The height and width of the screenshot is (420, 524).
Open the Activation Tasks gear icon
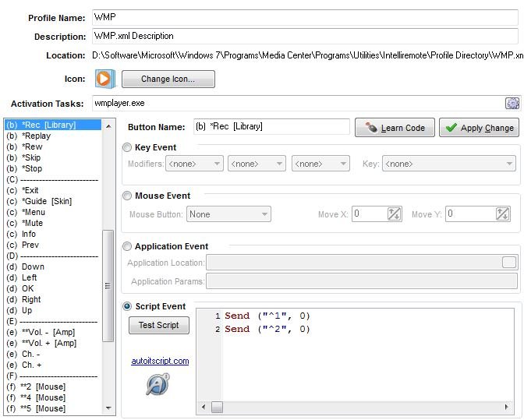click(512, 103)
